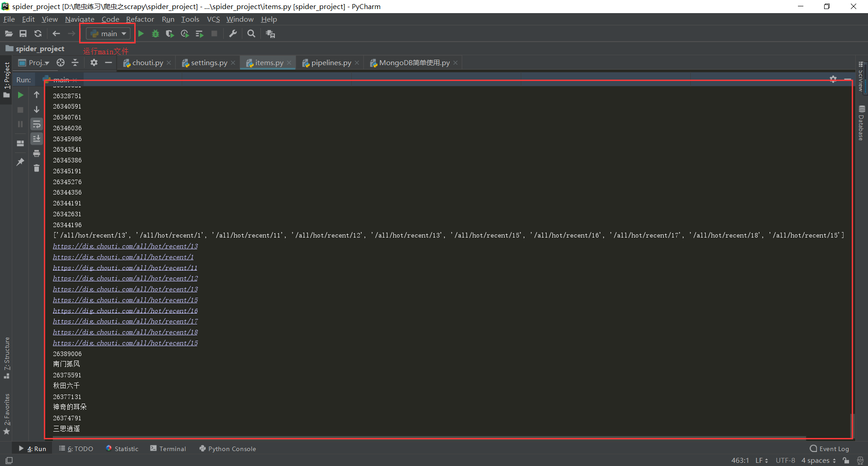This screenshot has width=868, height=466.
Task: Open the Event Log
Action: tap(829, 448)
